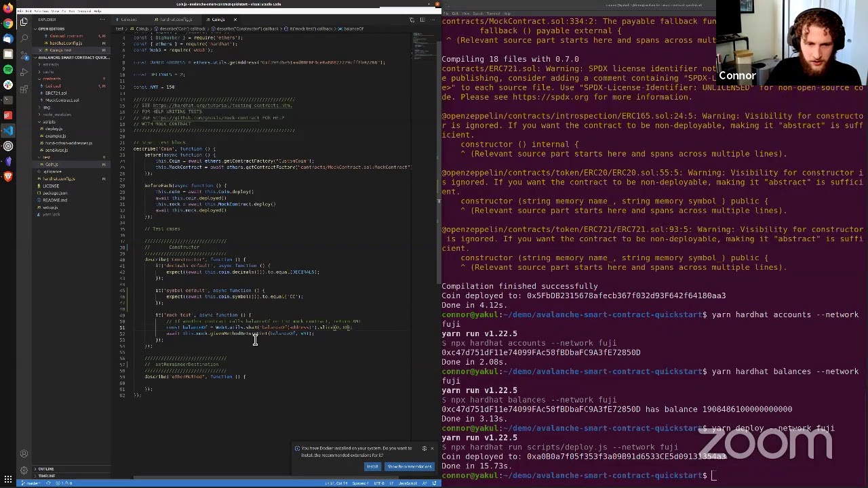Open the Explorer view in activity bar
The width and height of the screenshot is (868, 488).
click(x=24, y=22)
